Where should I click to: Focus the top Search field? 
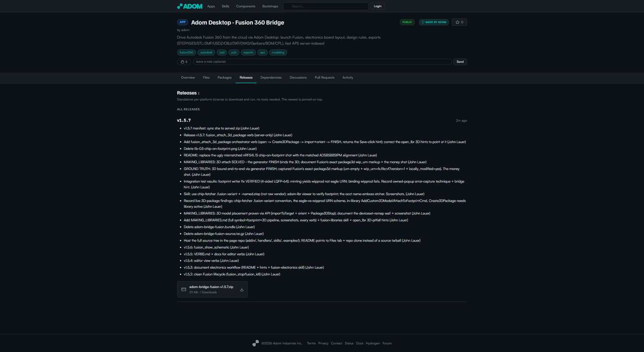tap(326, 6)
